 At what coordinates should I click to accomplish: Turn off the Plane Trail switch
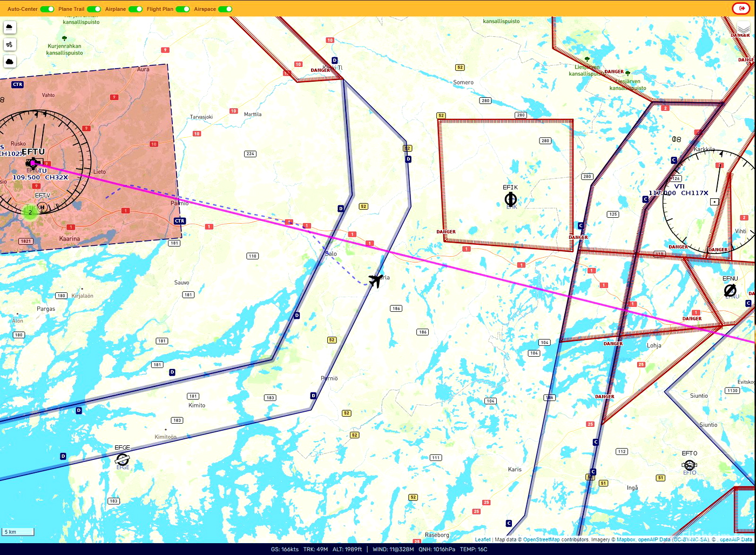click(x=94, y=9)
